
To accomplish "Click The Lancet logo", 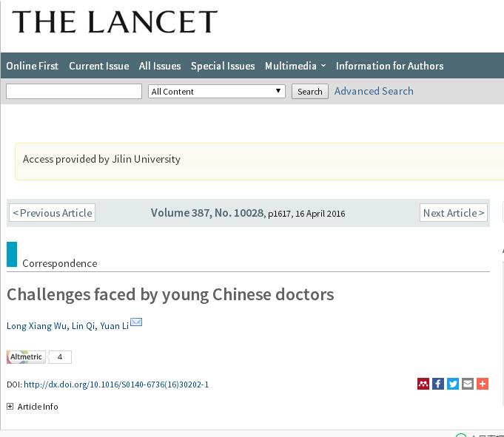I will [115, 22].
